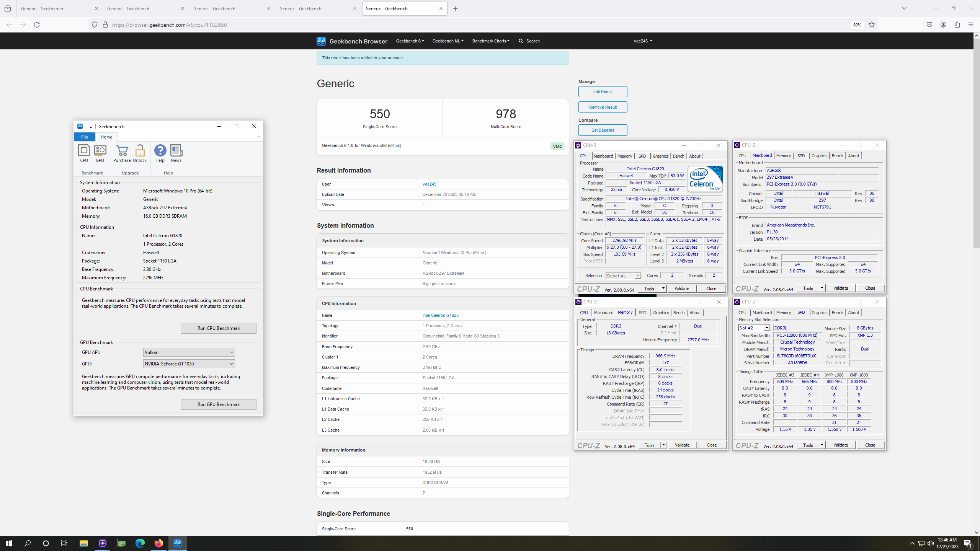980x551 pixels.
Task: Open File Explorer from taskbar
Action: [83, 543]
